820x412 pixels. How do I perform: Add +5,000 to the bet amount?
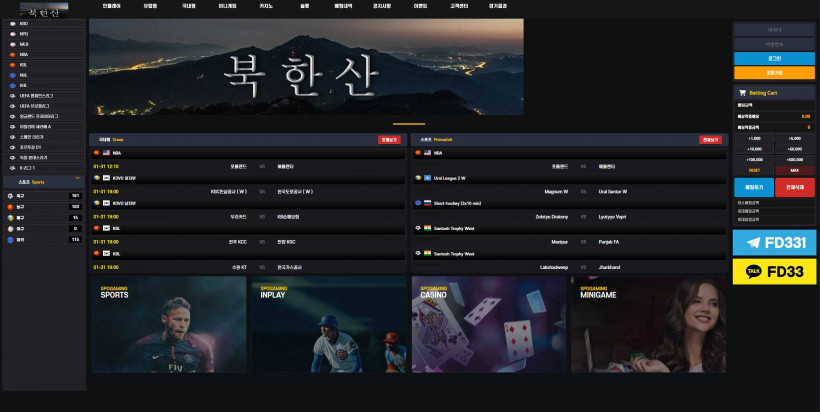pos(794,139)
